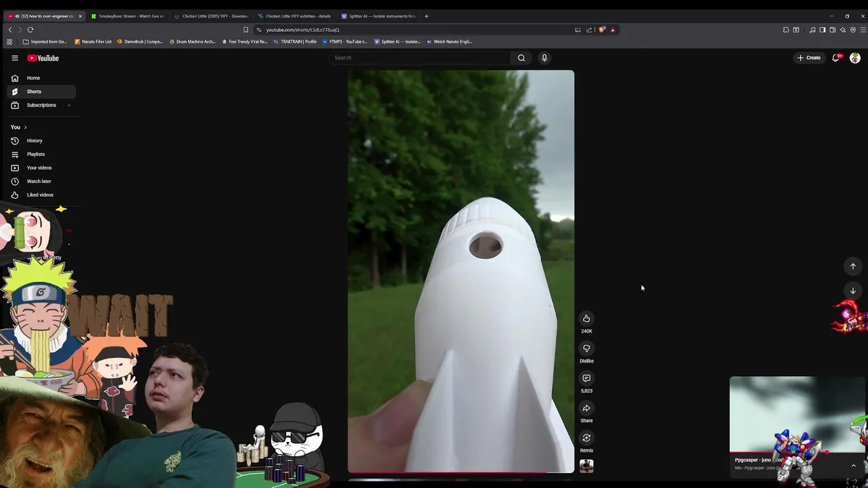Seek using the red progress bar on the Short
Screen dimensions: 868x488
[x=461, y=472]
